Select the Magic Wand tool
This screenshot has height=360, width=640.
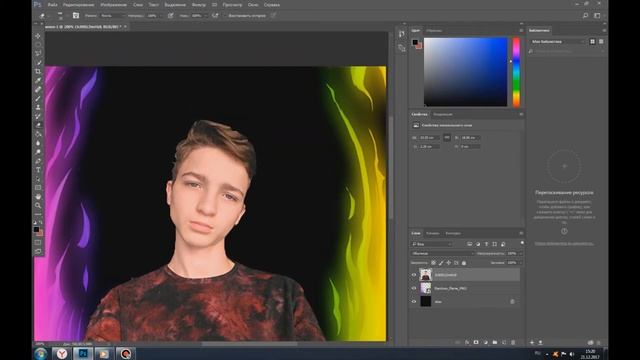pyautogui.click(x=38, y=62)
